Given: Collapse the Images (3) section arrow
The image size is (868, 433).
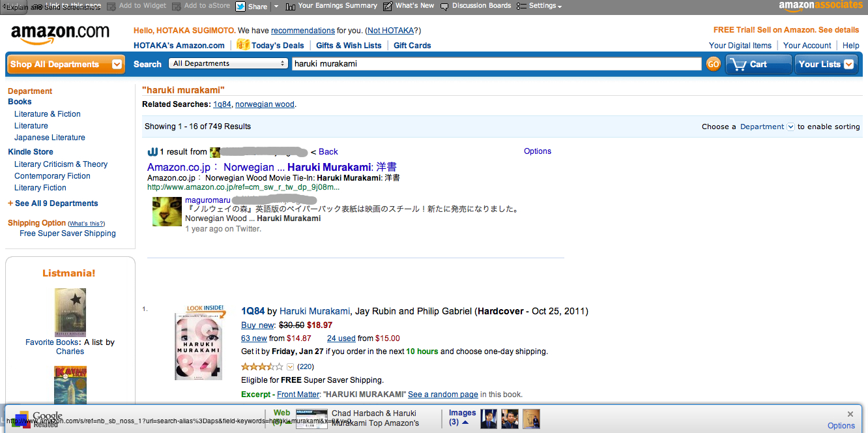Looking at the screenshot, I should click(465, 423).
